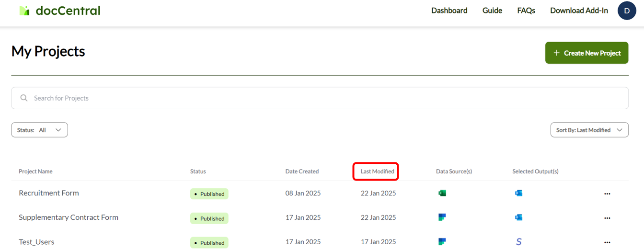This screenshot has height=250, width=644.
Task: Click the 'S' output icon for Test_Users
Action: pyautogui.click(x=518, y=242)
